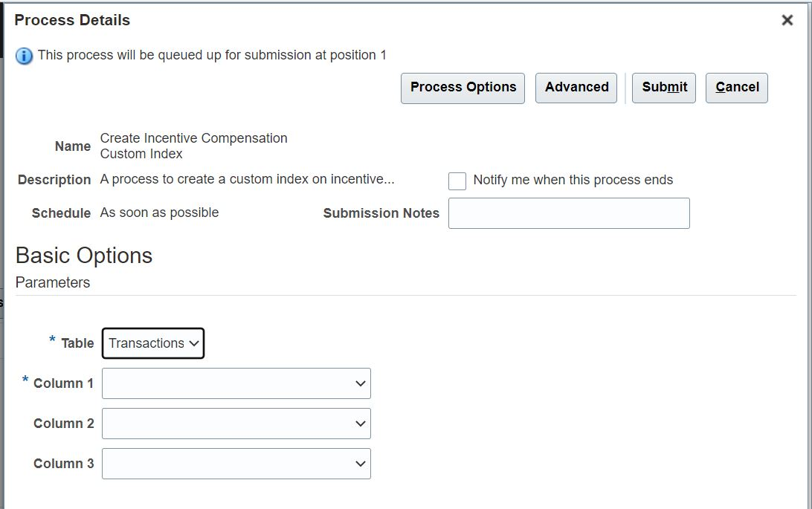Open the Table dropdown showing Transactions
The width and height of the screenshot is (812, 509).
(x=153, y=343)
